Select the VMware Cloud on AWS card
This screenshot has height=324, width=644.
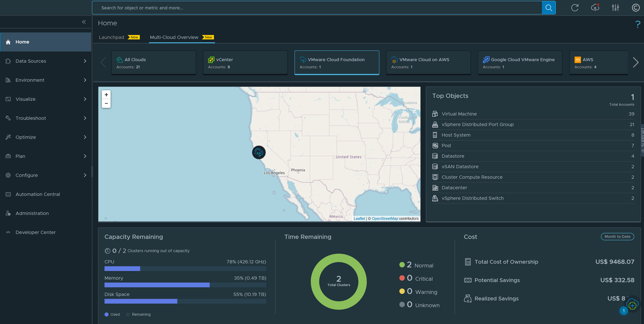[428, 63]
